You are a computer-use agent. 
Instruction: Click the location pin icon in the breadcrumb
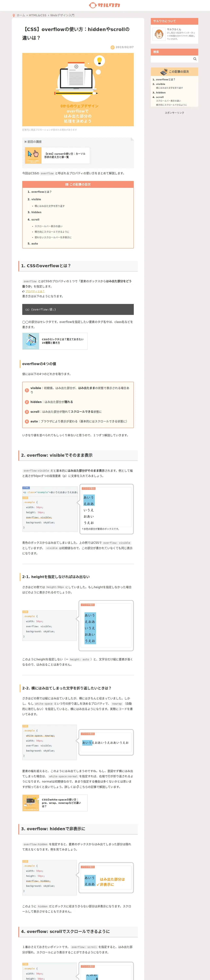[x=14, y=16]
